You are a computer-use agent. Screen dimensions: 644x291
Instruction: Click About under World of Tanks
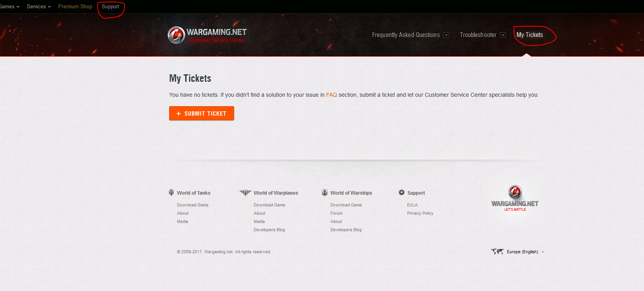click(x=183, y=213)
